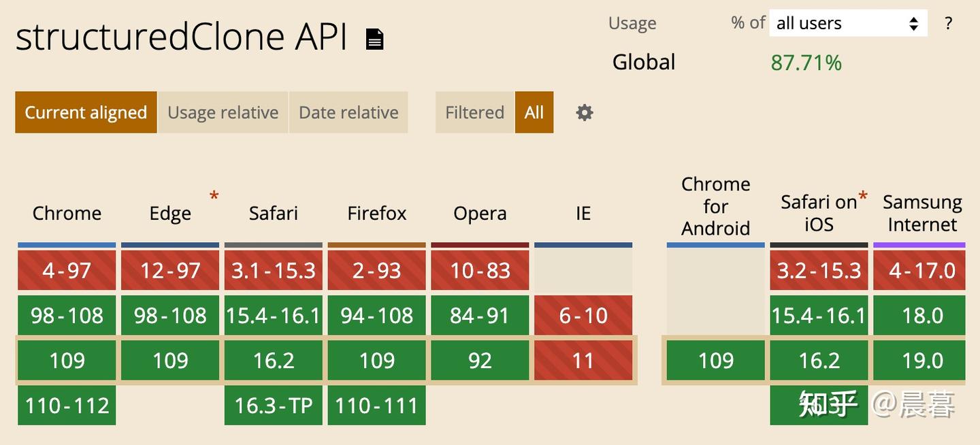Switch to Usage relative view
Screen dimensions: 980x445
pyautogui.click(x=223, y=112)
